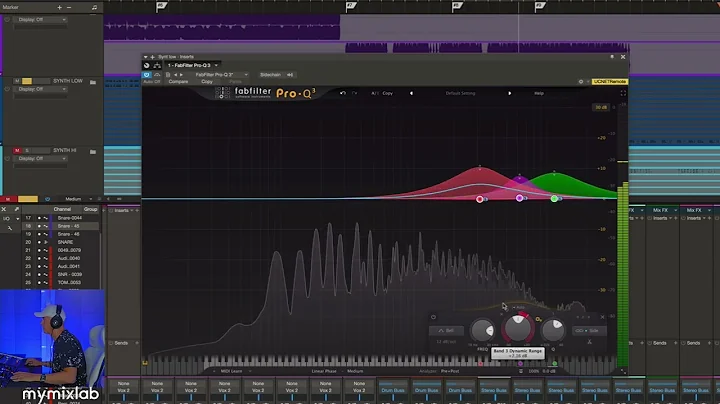Open the FabFilter Pro-Q 3 preset dropdown

tap(219, 74)
